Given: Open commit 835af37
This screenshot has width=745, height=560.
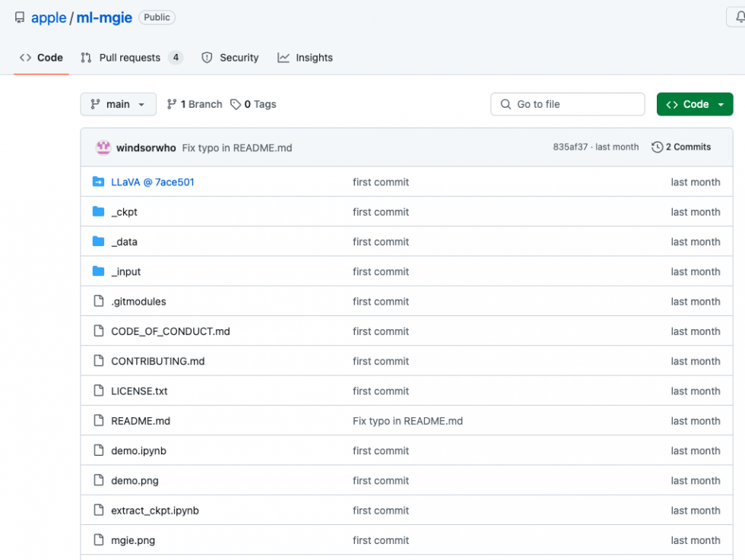Looking at the screenshot, I should coord(569,147).
